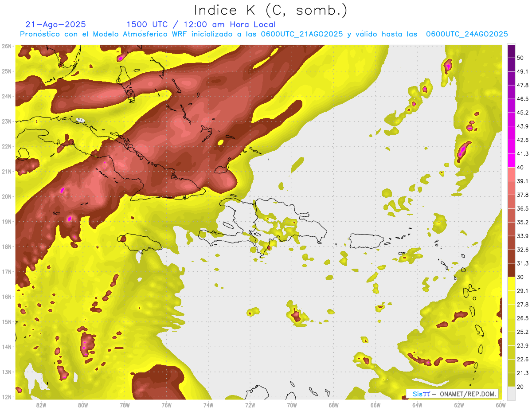The image size is (532, 411).
Task: Click the colorbar value '29.1'
Action: pyautogui.click(x=522, y=291)
